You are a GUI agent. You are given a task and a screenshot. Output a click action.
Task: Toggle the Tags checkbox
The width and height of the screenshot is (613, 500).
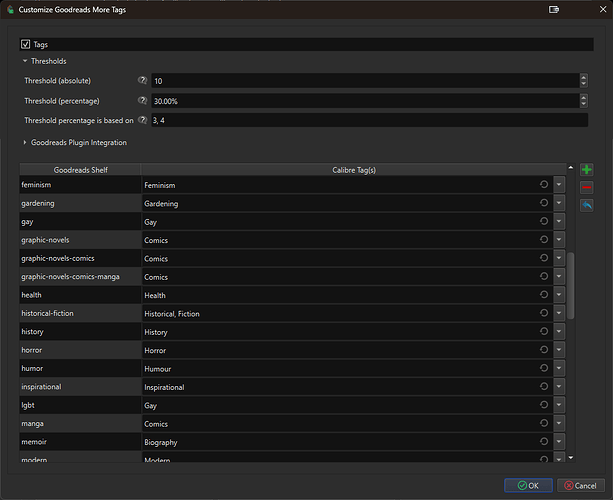(x=26, y=44)
